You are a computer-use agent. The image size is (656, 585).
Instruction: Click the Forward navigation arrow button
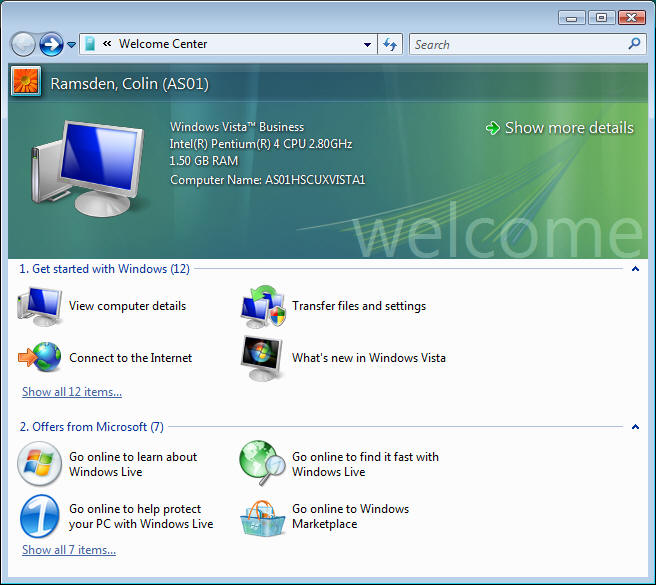tap(51, 44)
